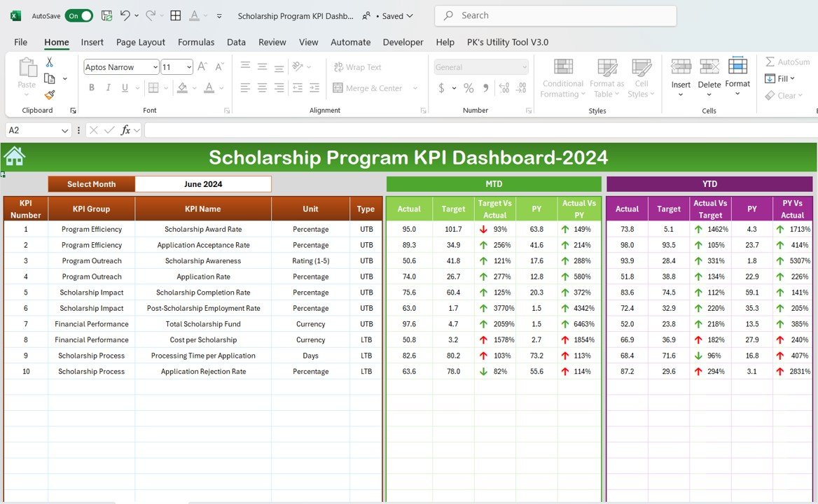The width and height of the screenshot is (818, 504).
Task: Toggle center horizontal alignment
Action: pyautogui.click(x=263, y=87)
